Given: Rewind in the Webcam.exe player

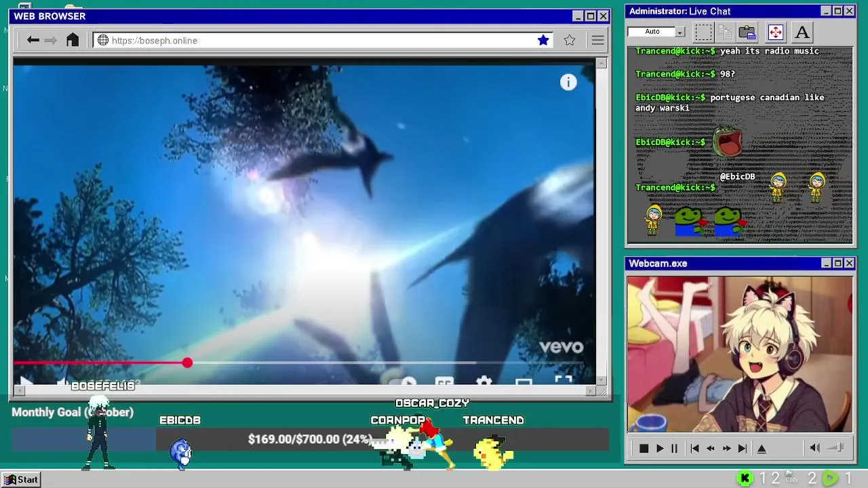Looking at the screenshot, I should (x=711, y=448).
